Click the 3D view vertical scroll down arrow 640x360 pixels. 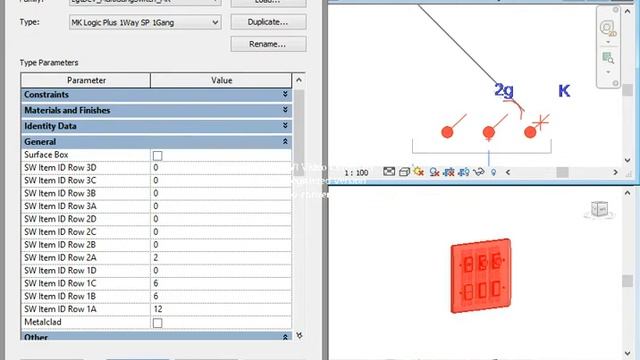tap(627, 353)
